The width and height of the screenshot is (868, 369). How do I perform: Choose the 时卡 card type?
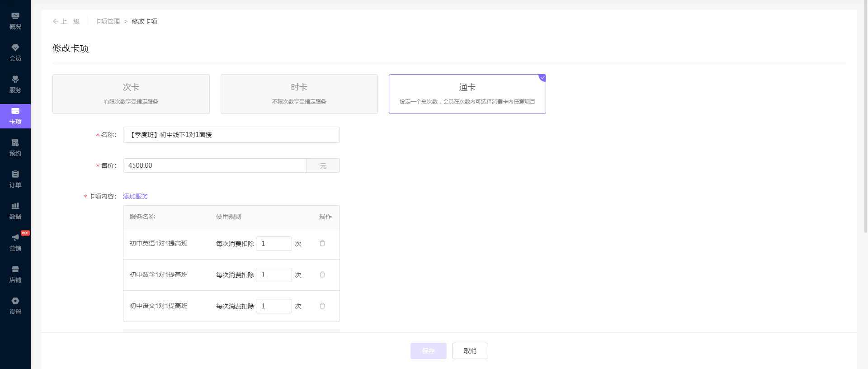pos(299,94)
